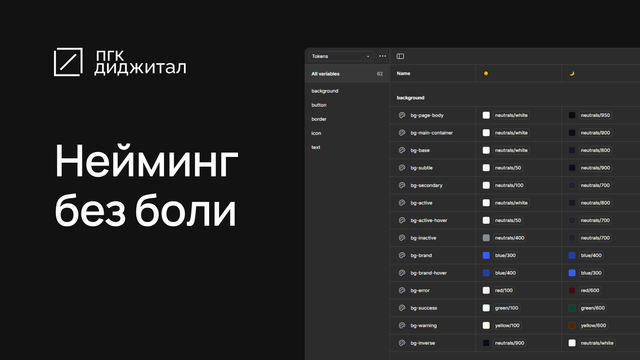Click the green/100 alias chip for bg-success
This screenshot has width=640, height=360.
[x=507, y=308]
